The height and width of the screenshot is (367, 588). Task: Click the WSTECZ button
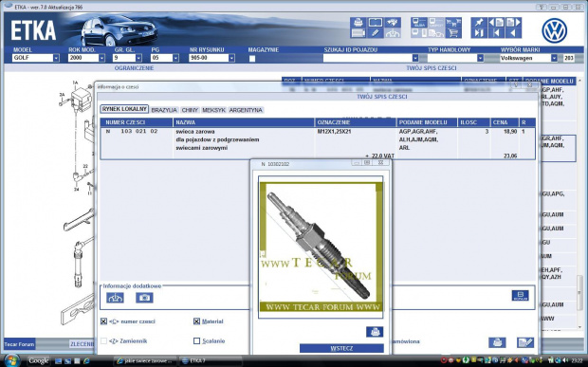[x=341, y=348]
